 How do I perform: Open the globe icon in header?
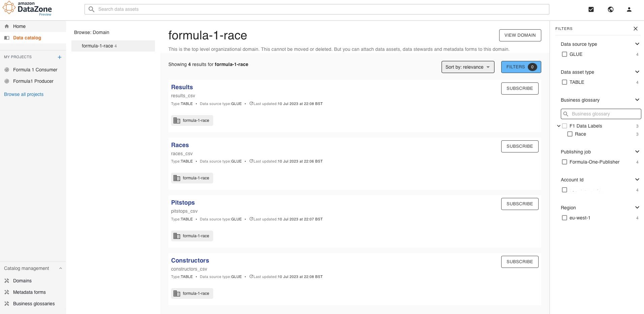click(611, 9)
